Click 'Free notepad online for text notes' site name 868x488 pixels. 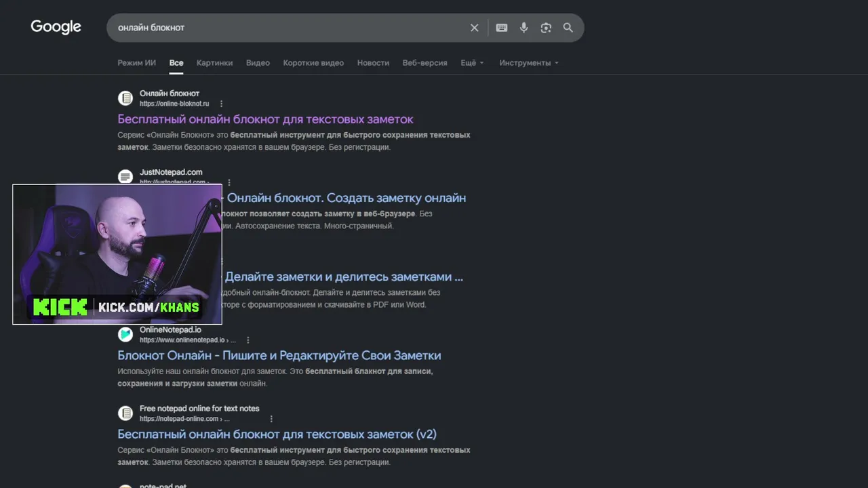coord(199,409)
